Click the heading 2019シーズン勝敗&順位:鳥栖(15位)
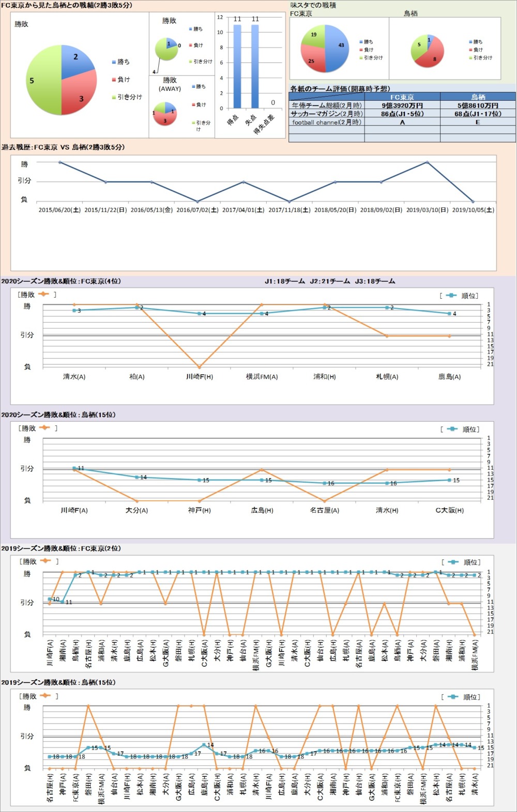This screenshot has height=812, width=517. tap(58, 682)
